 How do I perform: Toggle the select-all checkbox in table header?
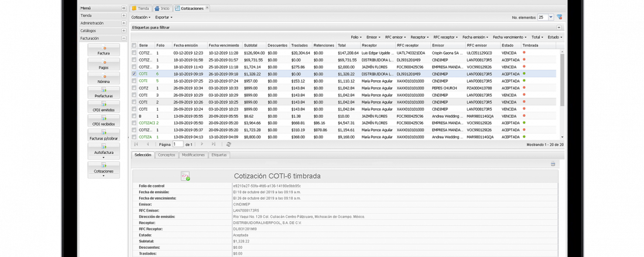coord(134,45)
